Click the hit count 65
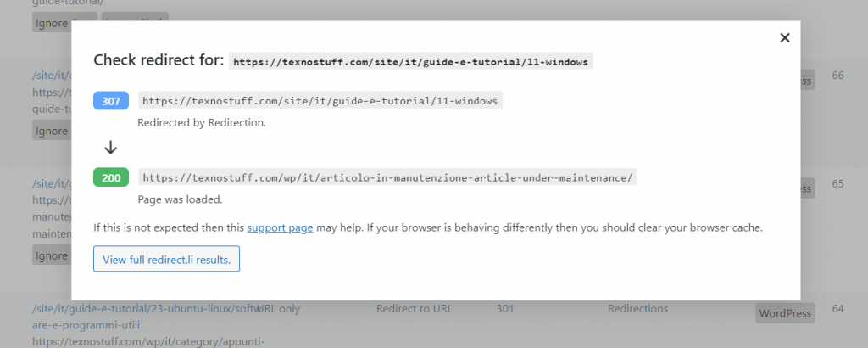 click(x=837, y=184)
